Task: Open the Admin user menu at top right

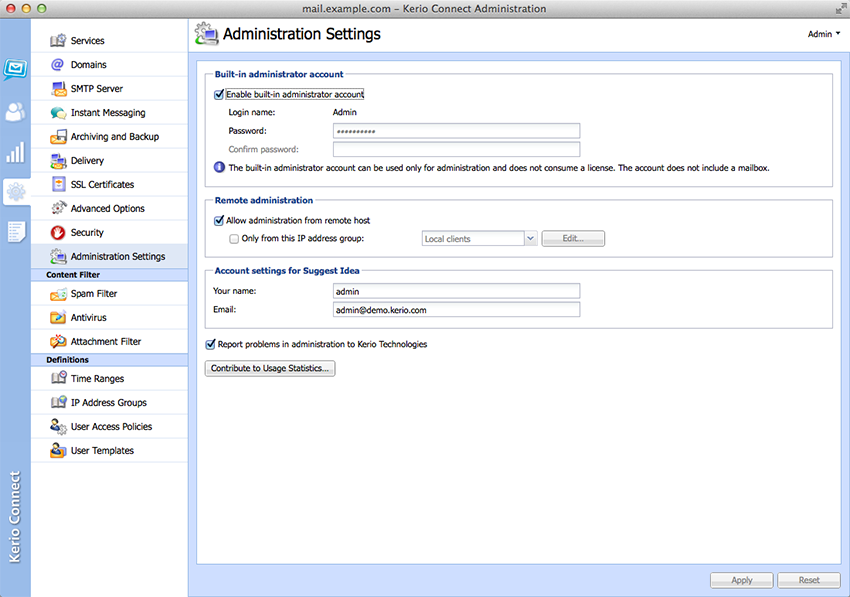Action: point(824,34)
